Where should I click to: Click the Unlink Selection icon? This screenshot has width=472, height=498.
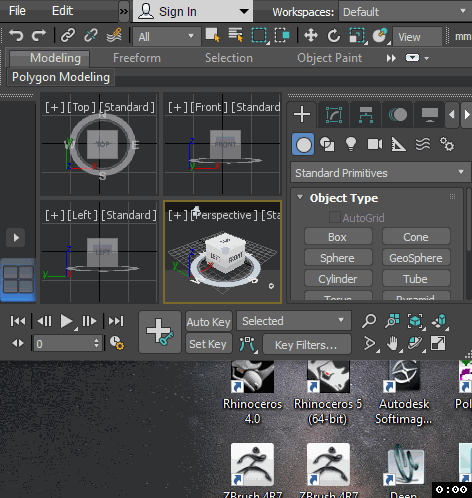pyautogui.click(x=91, y=35)
